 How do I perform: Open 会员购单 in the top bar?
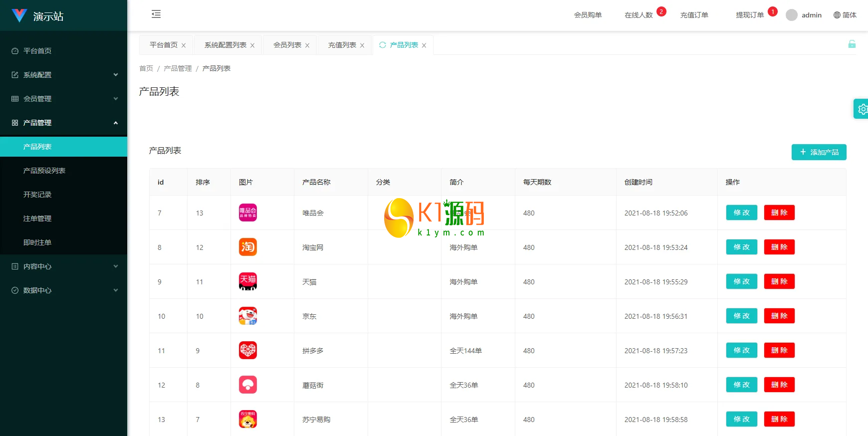(588, 15)
